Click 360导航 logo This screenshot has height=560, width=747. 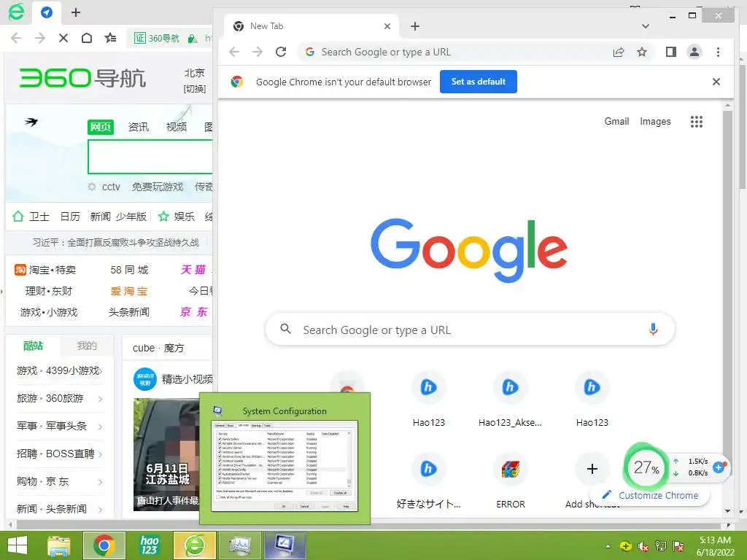(82, 79)
